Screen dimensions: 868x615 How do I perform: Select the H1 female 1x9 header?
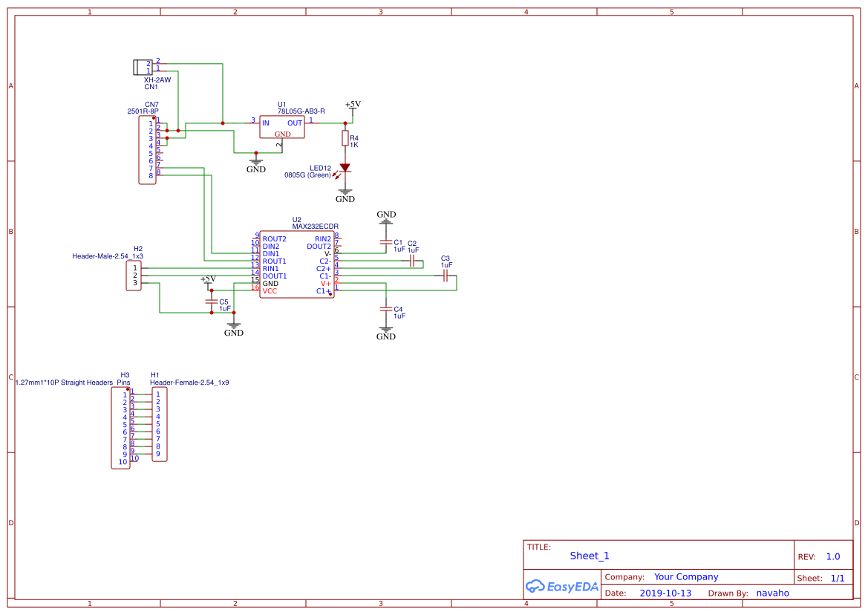(x=159, y=424)
